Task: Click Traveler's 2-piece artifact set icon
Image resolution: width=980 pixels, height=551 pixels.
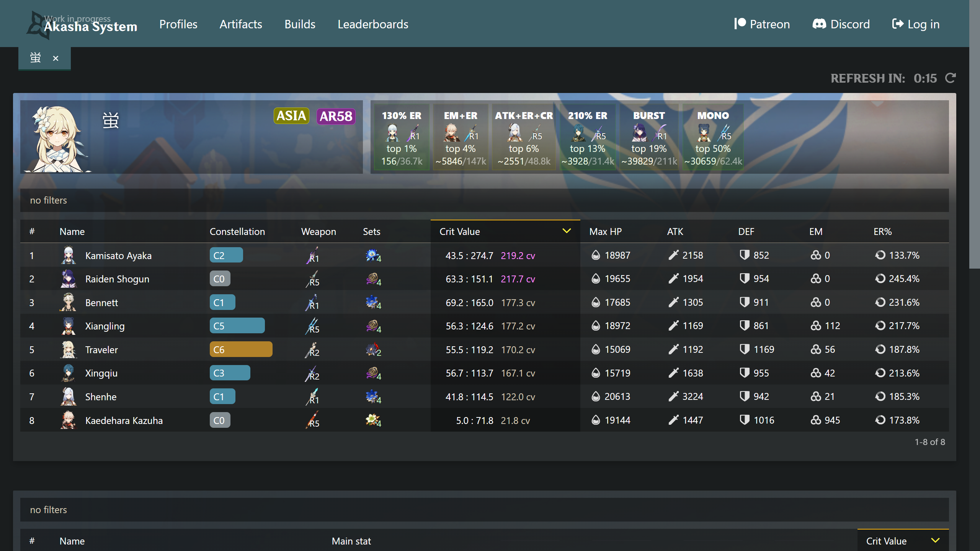Action: pos(373,349)
